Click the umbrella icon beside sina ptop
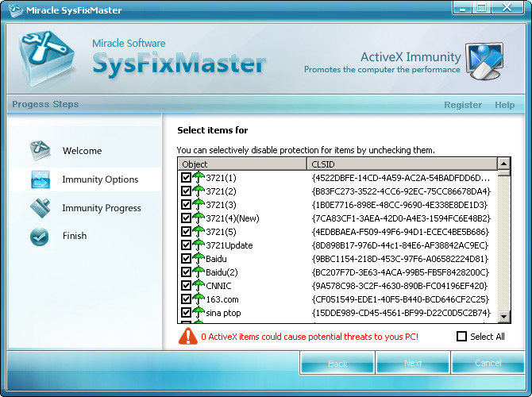 point(199,313)
